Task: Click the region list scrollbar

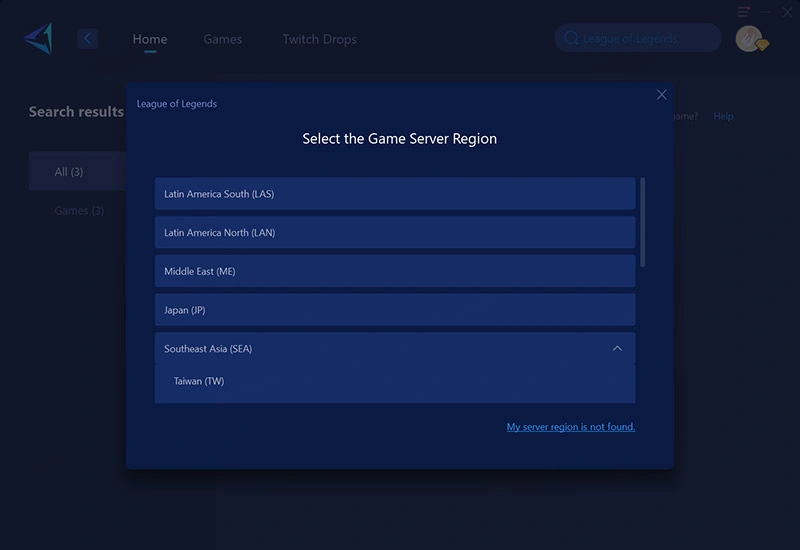Action: click(642, 222)
